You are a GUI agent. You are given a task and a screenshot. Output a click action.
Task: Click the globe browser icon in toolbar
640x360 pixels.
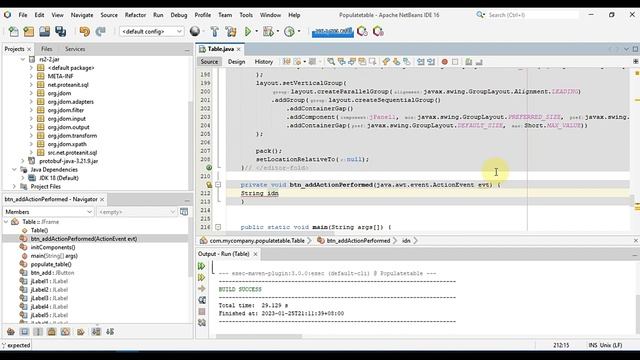(x=195, y=31)
